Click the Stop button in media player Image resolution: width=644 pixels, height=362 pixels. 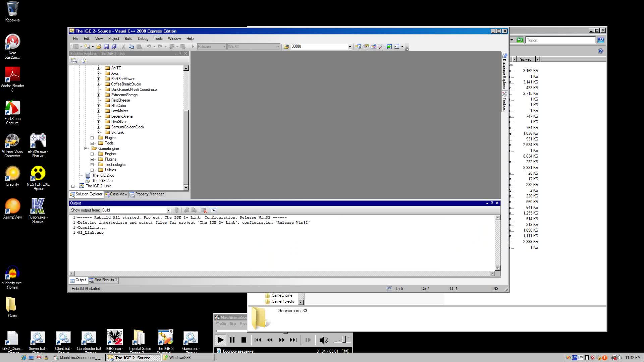[244, 340]
